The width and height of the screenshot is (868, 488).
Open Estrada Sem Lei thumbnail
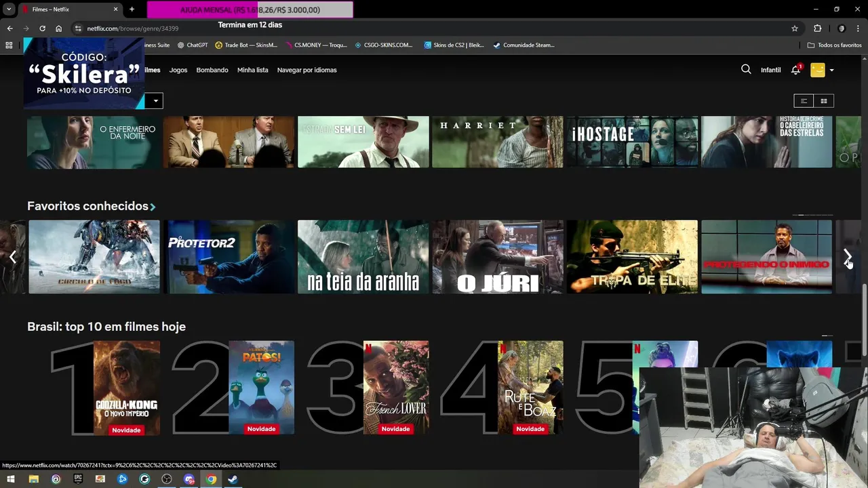[363, 142]
